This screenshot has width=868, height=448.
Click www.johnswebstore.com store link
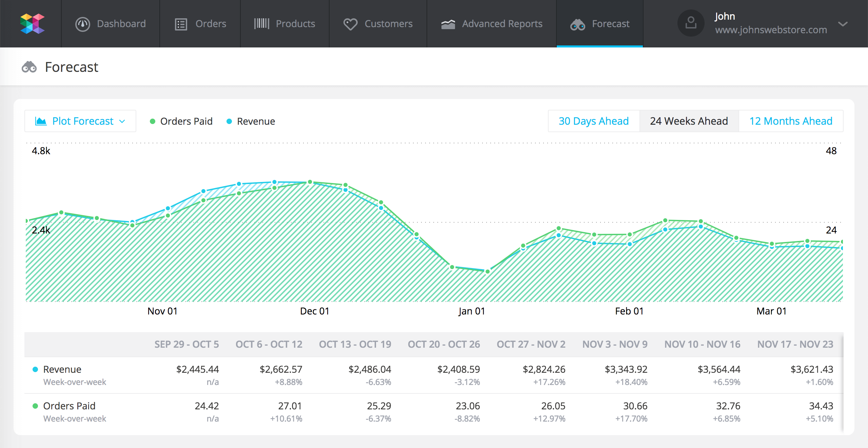(771, 30)
